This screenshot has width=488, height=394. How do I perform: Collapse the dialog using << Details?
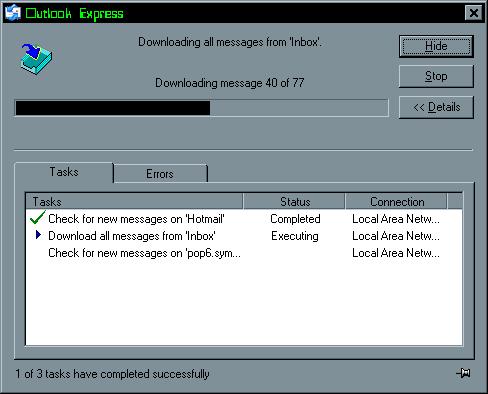tap(436, 107)
